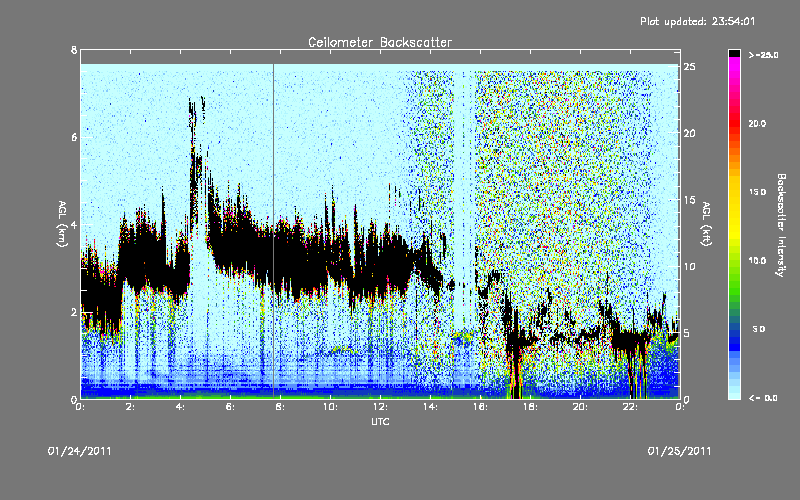Select the Plot updated: 23:54:01 timestamp
800x500 pixels.
(697, 21)
